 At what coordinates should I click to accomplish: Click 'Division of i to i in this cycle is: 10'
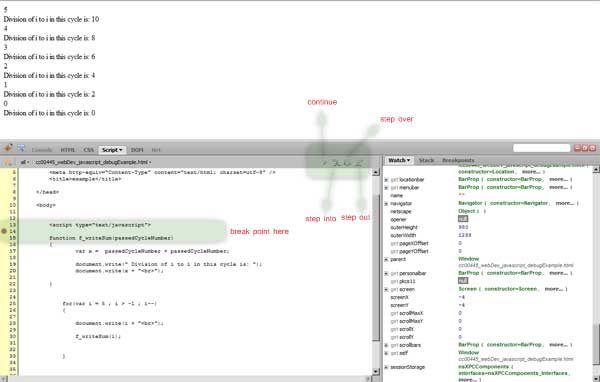pyautogui.click(x=51, y=19)
